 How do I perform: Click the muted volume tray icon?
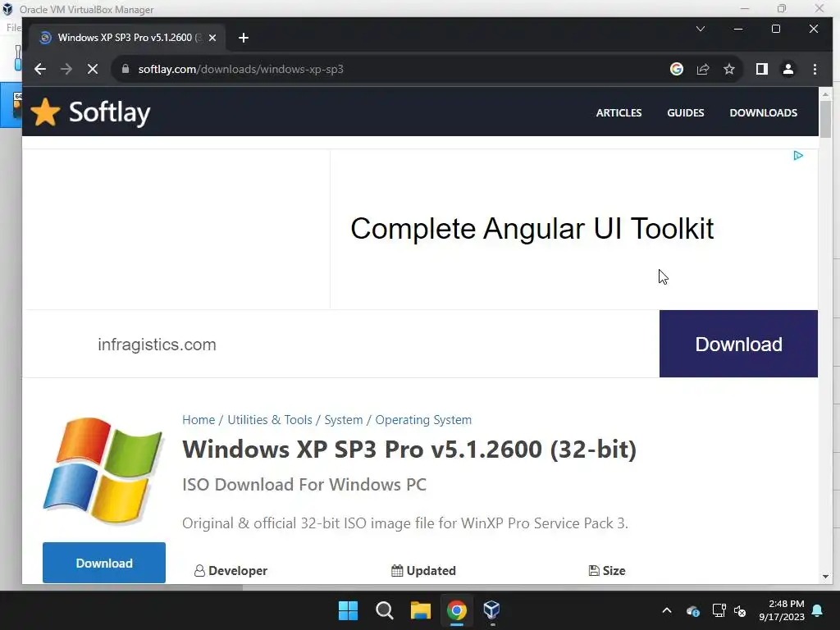740,610
